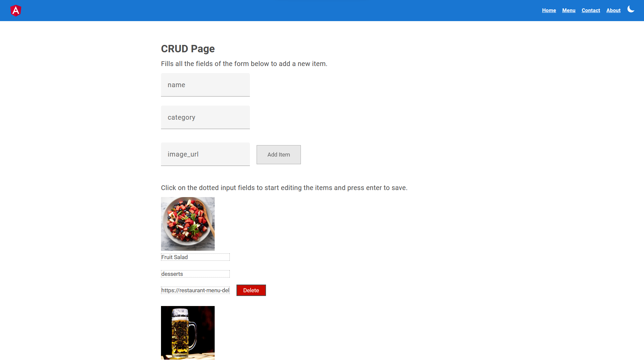Click the beer mug image
This screenshot has width=644, height=362.
tap(188, 333)
